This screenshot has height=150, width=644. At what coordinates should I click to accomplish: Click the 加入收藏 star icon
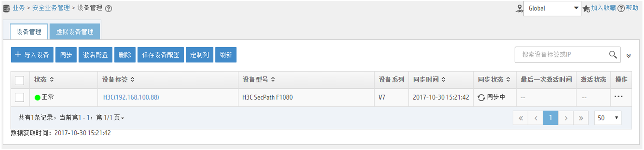coord(586,9)
